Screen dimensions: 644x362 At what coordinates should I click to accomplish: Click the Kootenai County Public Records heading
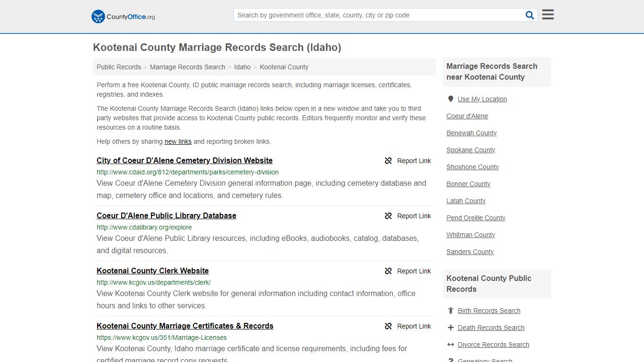489,284
